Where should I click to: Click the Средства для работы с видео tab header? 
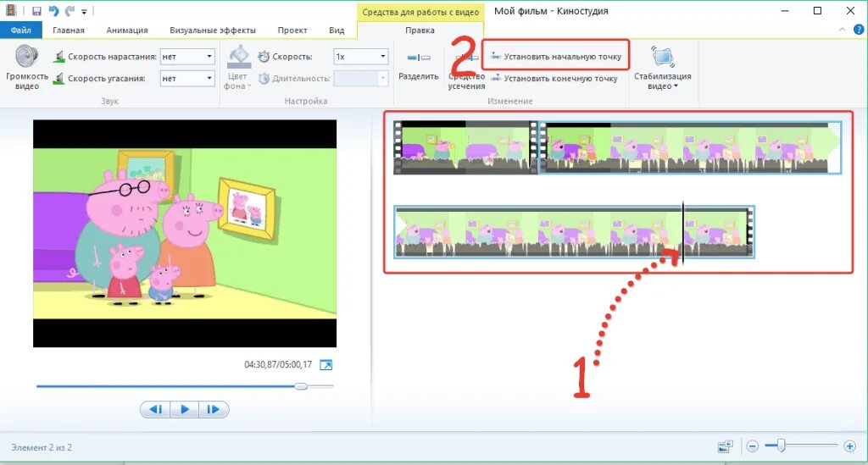coord(420,12)
